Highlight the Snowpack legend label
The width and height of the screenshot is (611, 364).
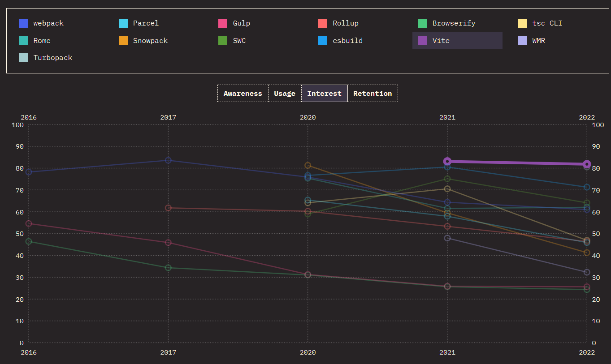(x=150, y=41)
